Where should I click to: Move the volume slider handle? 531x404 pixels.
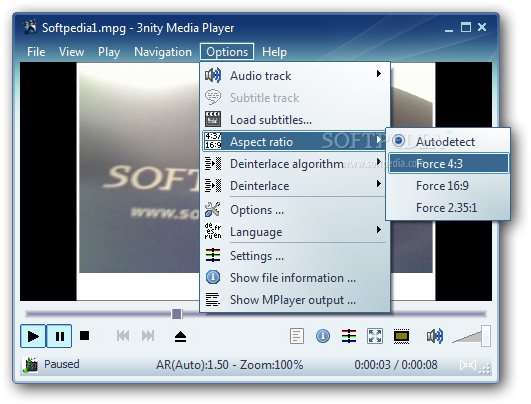tap(486, 336)
